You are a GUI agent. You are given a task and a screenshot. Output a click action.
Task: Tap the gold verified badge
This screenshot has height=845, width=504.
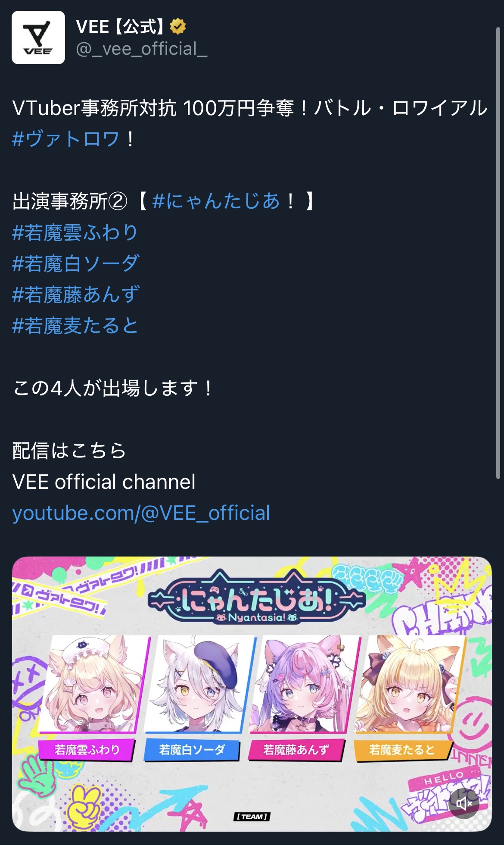click(x=177, y=27)
